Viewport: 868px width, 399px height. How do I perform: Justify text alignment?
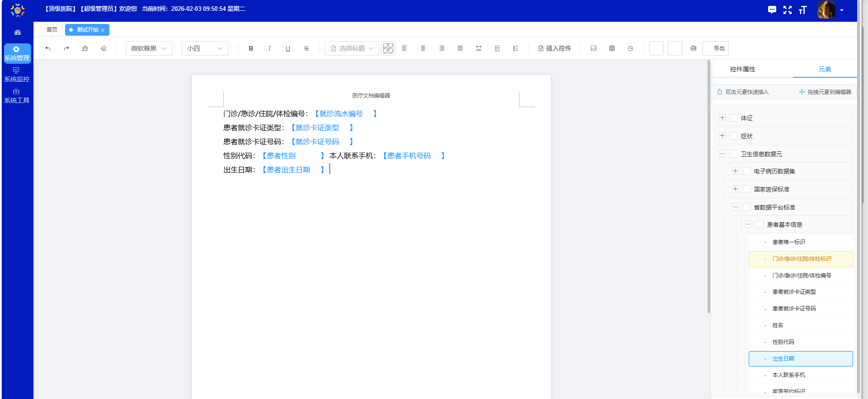pos(460,48)
